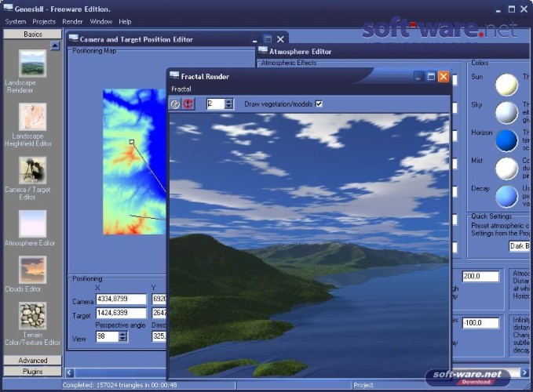Click the Camera Y field starting with 692
This screenshot has width=533, height=392.
159,299
